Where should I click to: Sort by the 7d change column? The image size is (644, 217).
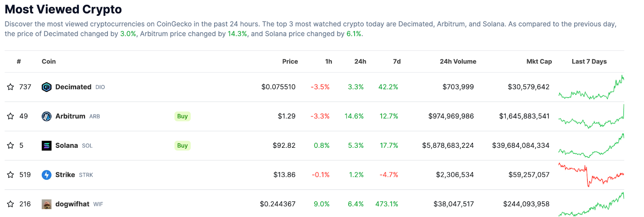pyautogui.click(x=396, y=62)
